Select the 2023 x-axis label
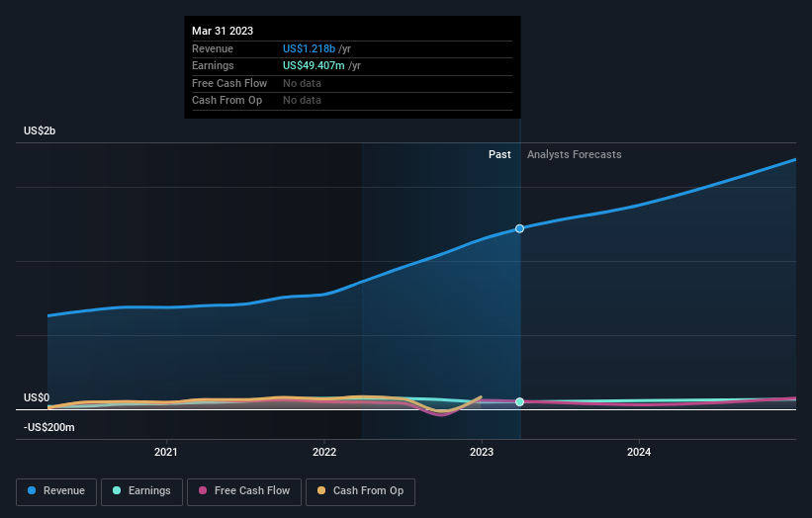The width and height of the screenshot is (812, 518). tap(482, 453)
